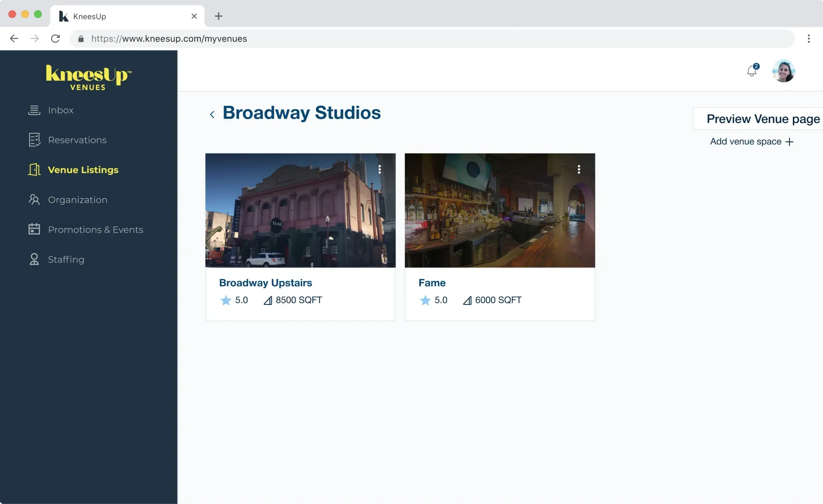Click the profile avatar picture

[783, 71]
